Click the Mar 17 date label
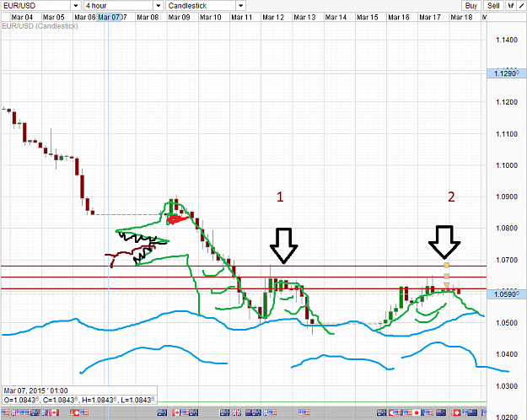 click(430, 17)
